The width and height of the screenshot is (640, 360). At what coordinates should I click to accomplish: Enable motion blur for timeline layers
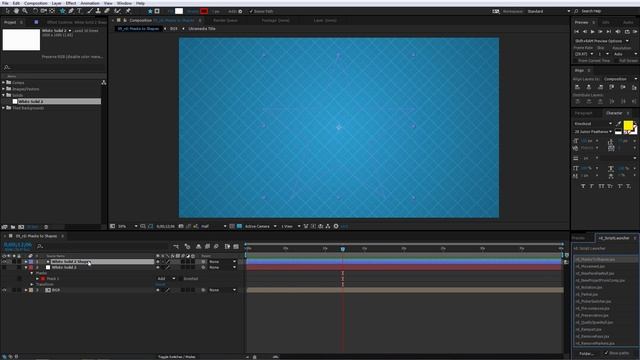(216, 246)
